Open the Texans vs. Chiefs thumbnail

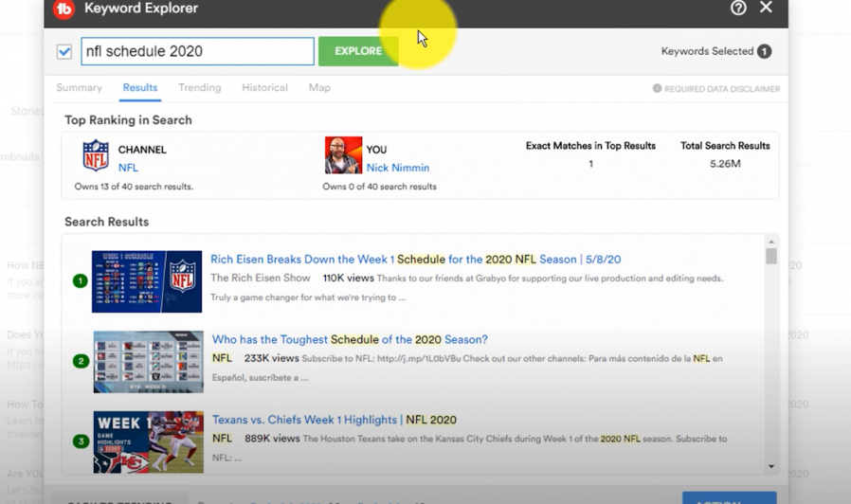tap(148, 442)
